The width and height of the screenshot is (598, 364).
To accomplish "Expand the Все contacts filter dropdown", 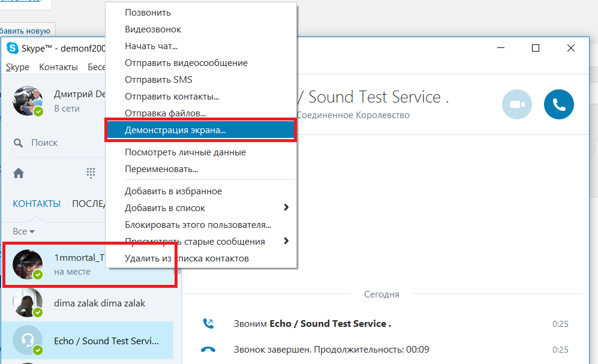I will pyautogui.click(x=23, y=231).
